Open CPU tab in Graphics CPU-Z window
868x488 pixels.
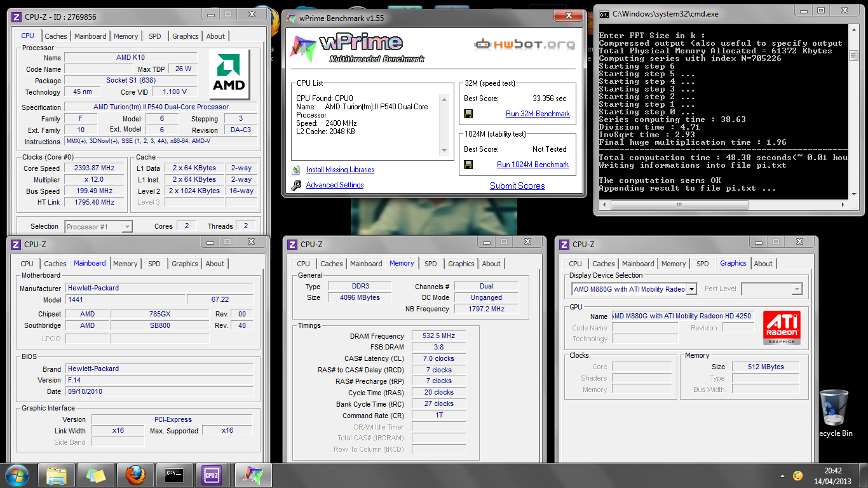pos(575,264)
